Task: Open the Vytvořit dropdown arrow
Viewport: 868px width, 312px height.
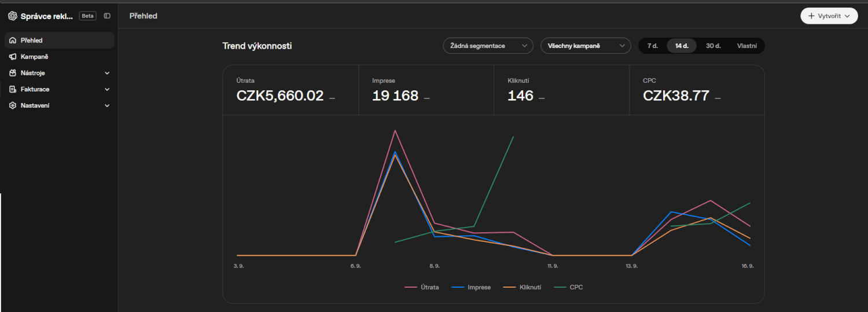Action: click(848, 16)
